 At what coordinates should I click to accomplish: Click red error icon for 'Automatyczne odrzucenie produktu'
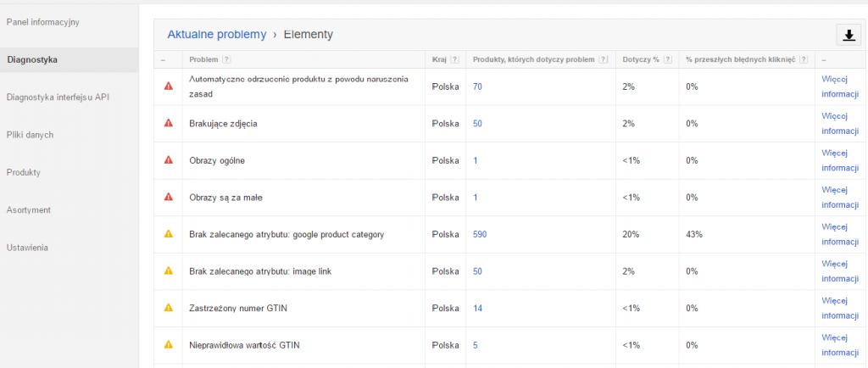tap(169, 86)
